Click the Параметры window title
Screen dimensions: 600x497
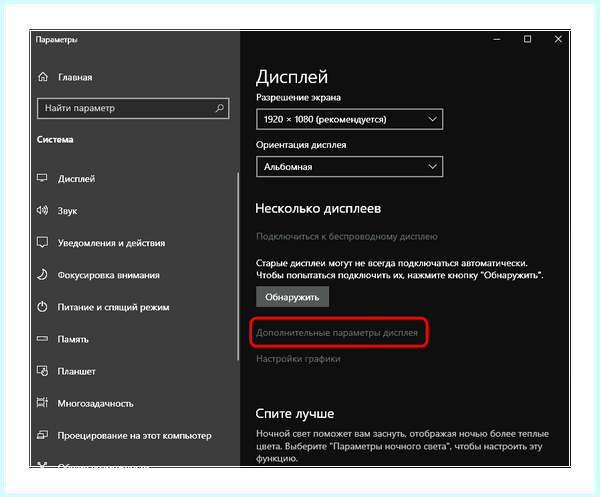57,39
